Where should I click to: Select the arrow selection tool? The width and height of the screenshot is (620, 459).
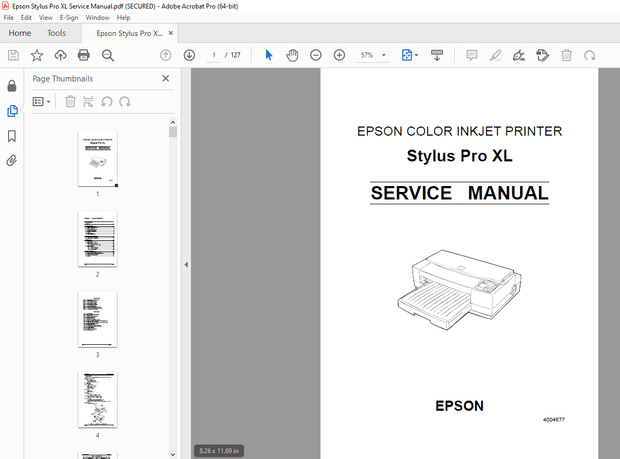tap(269, 55)
